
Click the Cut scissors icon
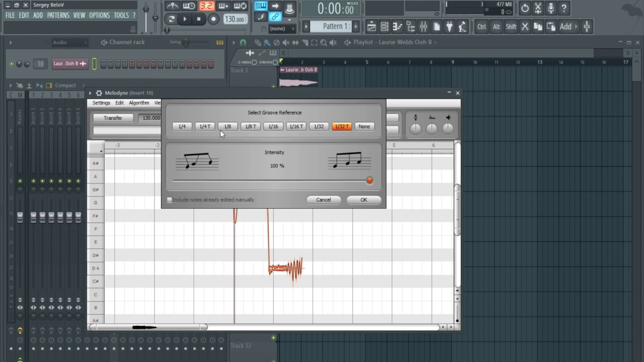525,27
